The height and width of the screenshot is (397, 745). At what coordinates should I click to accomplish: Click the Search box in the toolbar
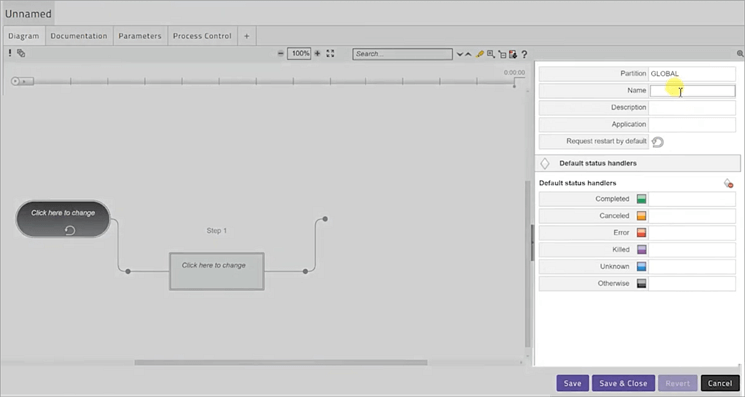pos(402,54)
